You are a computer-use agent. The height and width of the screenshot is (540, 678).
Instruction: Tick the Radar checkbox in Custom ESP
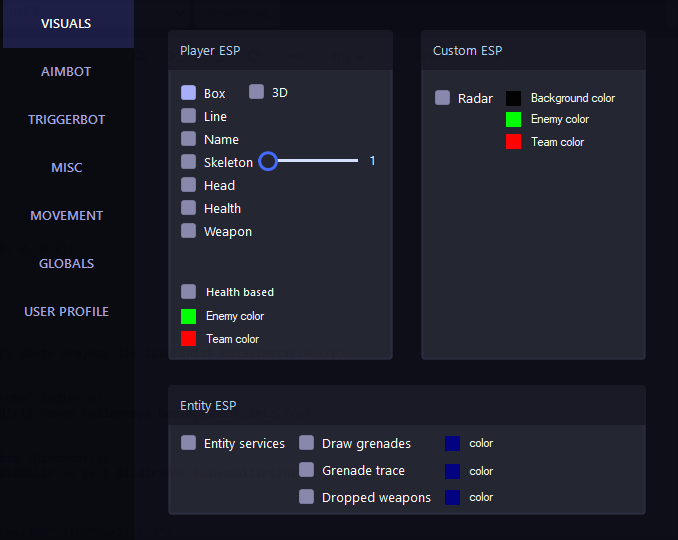click(x=442, y=98)
